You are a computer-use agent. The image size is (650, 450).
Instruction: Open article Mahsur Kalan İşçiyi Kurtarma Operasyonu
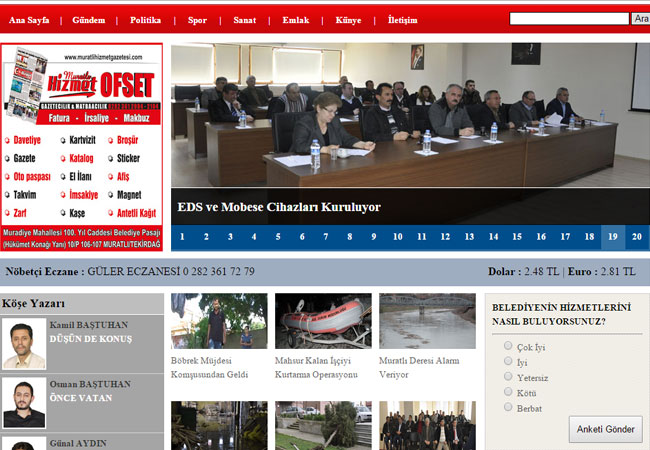(316, 368)
